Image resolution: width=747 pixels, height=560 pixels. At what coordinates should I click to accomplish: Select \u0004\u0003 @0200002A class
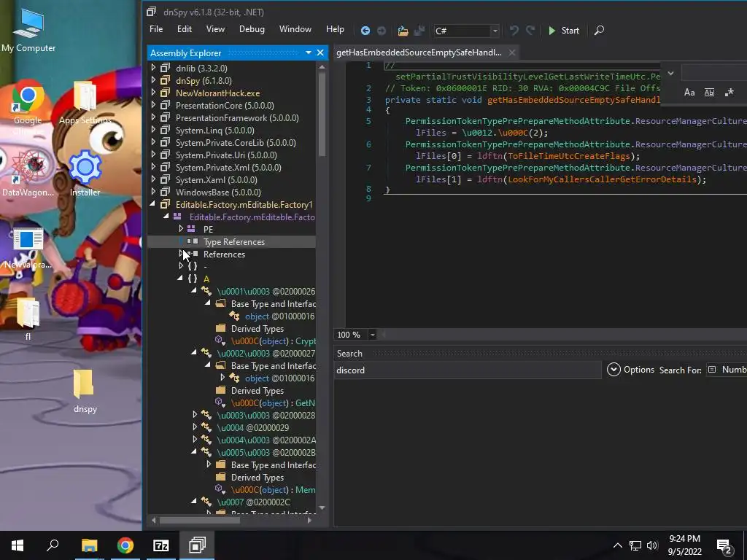266,440
